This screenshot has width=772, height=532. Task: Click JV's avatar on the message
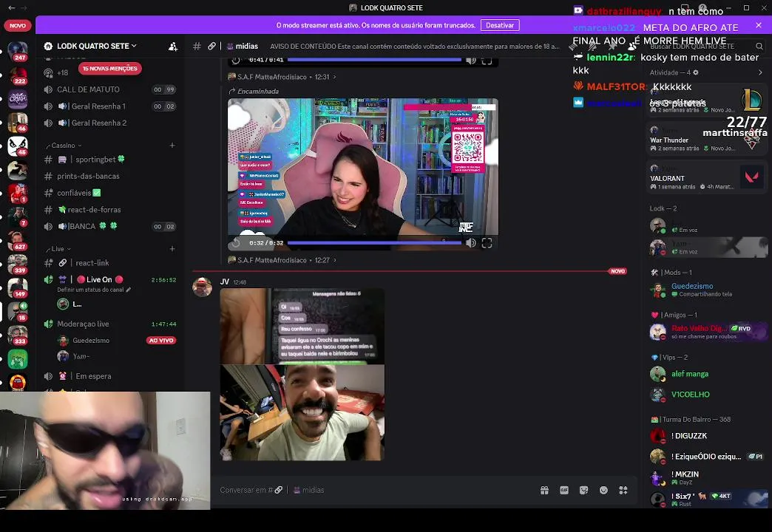[x=202, y=287]
